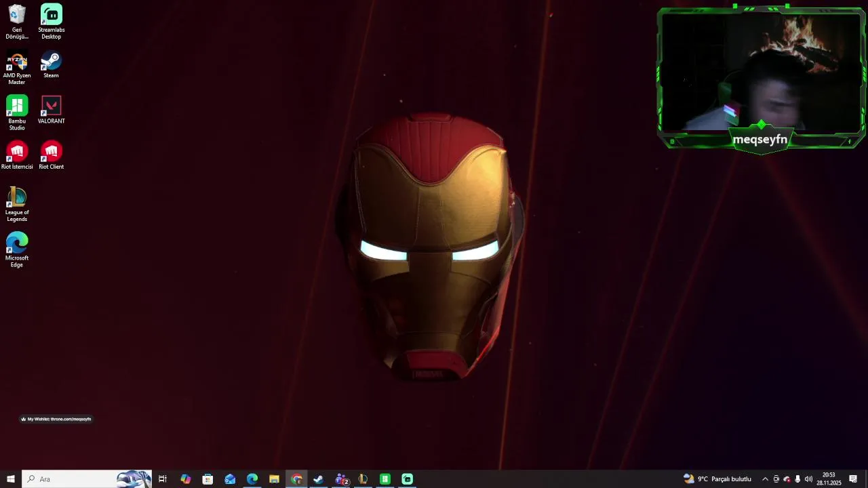Open the clock showing 20:53 and 28.11.2025
Screen dimensions: 868x488
pyautogui.click(x=829, y=479)
